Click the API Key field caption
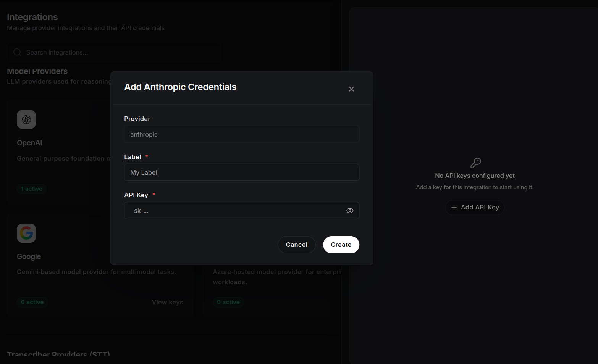This screenshot has height=364, width=598. tap(136, 195)
